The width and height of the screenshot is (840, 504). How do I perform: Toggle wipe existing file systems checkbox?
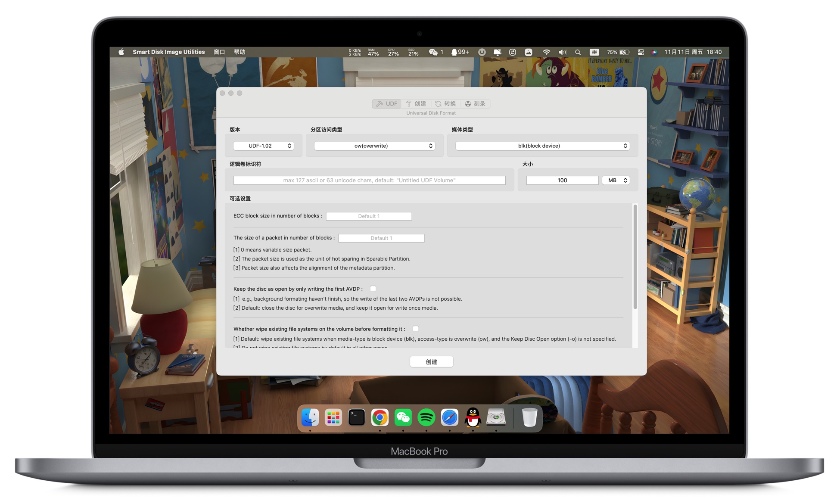click(x=416, y=329)
